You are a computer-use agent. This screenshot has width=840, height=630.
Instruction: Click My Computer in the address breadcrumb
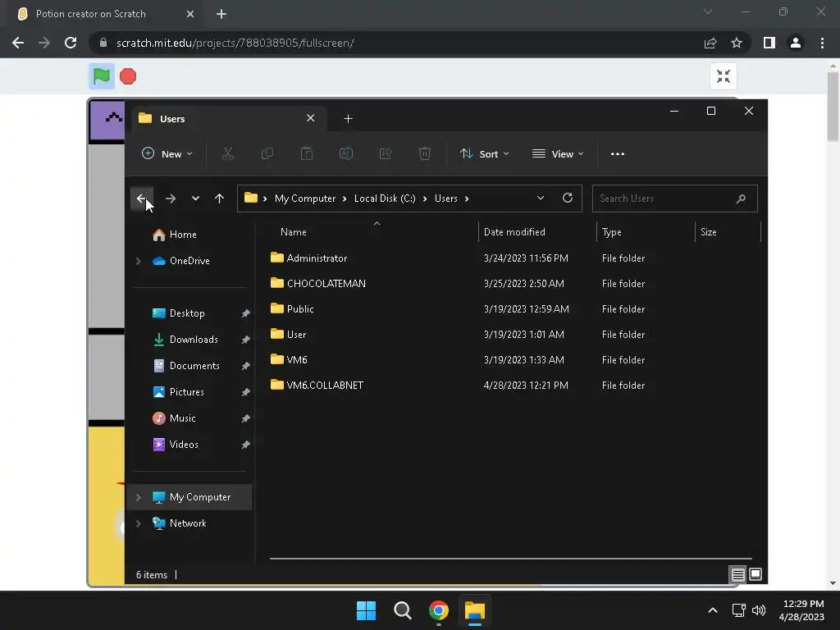305,199
